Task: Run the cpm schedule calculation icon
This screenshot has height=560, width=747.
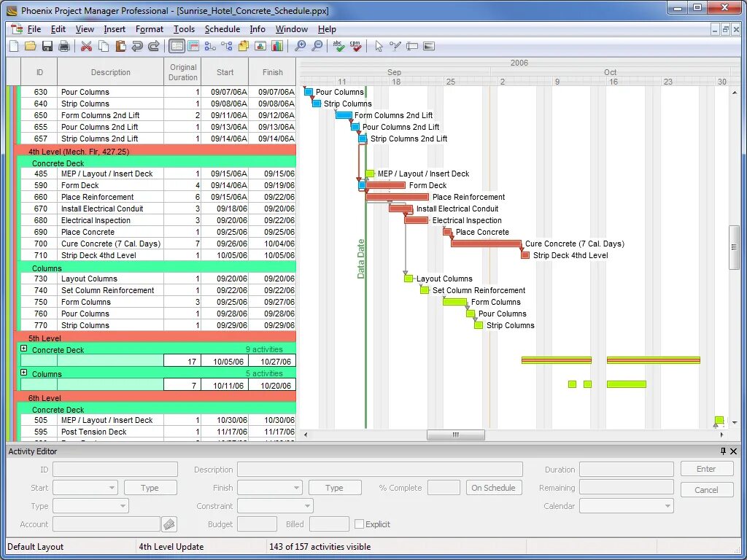Action: (x=355, y=46)
